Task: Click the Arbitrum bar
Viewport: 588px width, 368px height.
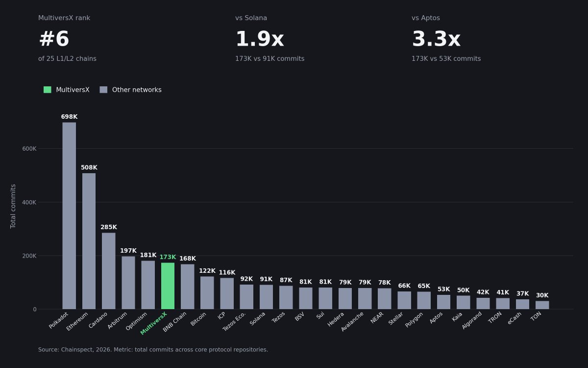Action: pyautogui.click(x=128, y=283)
